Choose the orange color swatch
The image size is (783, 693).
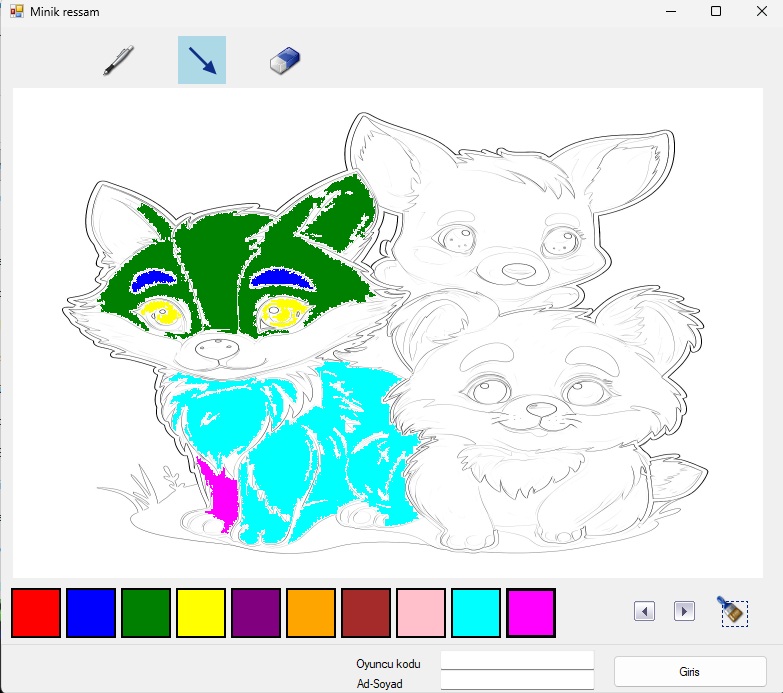(x=311, y=613)
